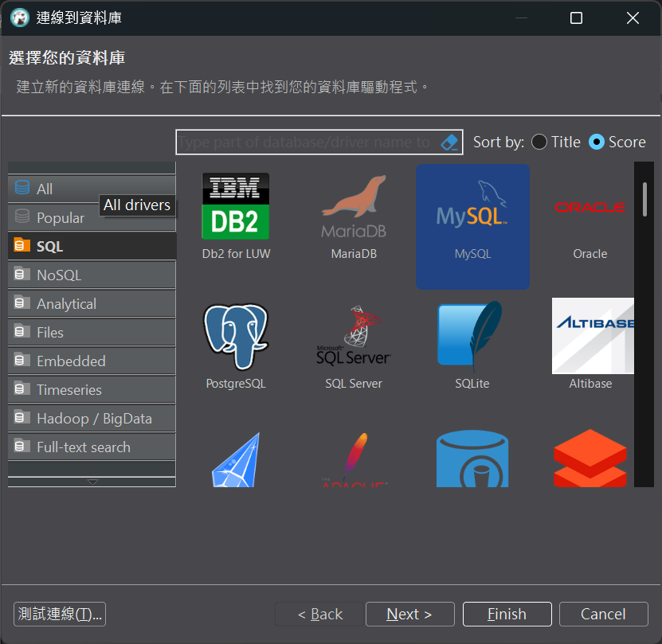Pick the red stacked layers driver icon
Image resolution: width=662 pixels, height=644 pixels.
(x=590, y=459)
